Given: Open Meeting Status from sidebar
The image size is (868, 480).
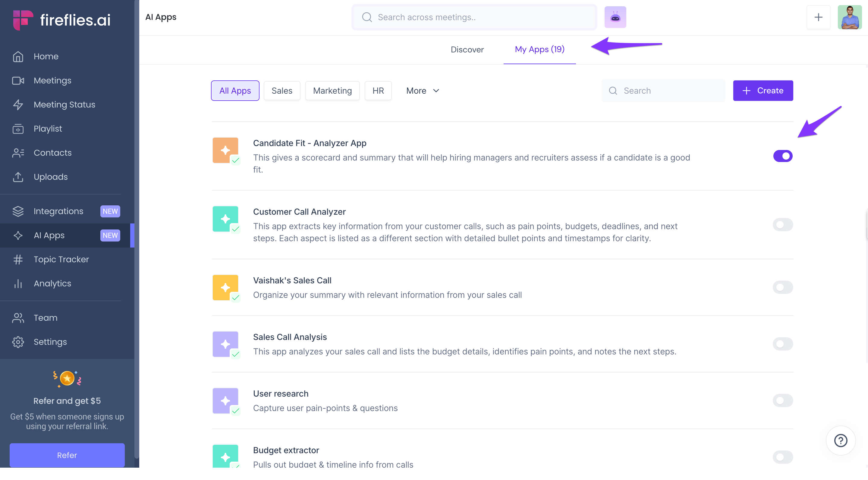Looking at the screenshot, I should coord(64,105).
